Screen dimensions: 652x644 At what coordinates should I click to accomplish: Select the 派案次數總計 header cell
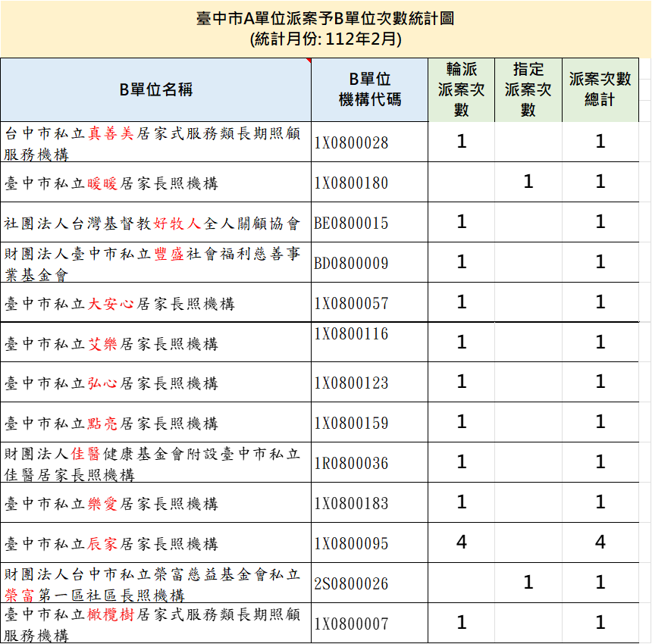(x=600, y=89)
